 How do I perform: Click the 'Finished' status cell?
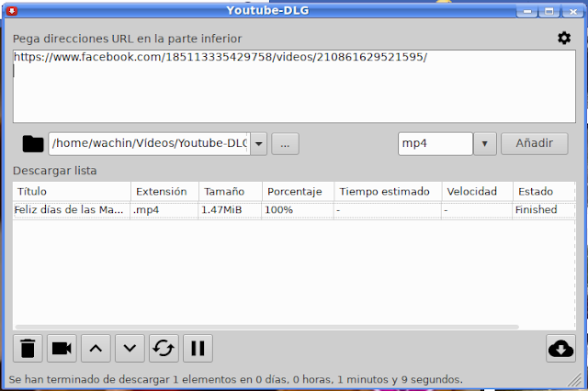click(x=544, y=210)
